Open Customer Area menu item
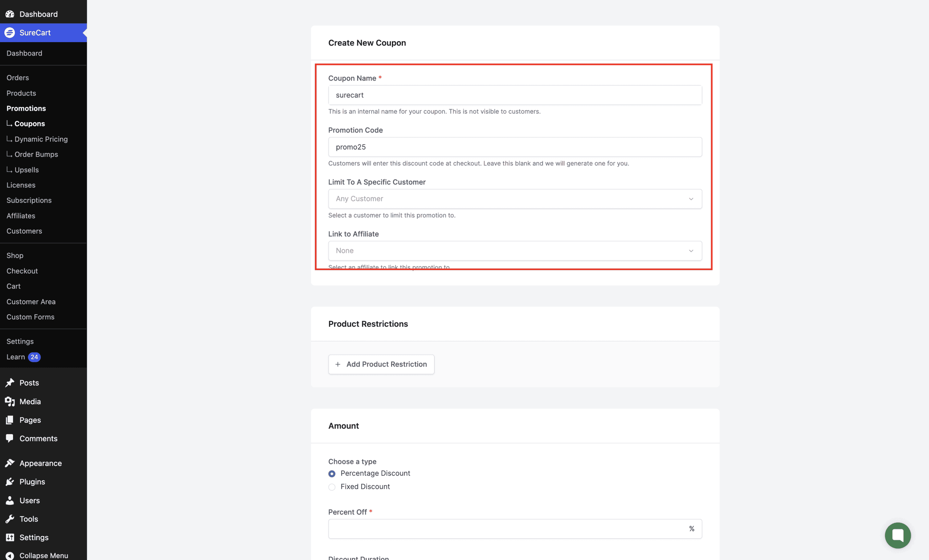The image size is (929, 560). [31, 302]
